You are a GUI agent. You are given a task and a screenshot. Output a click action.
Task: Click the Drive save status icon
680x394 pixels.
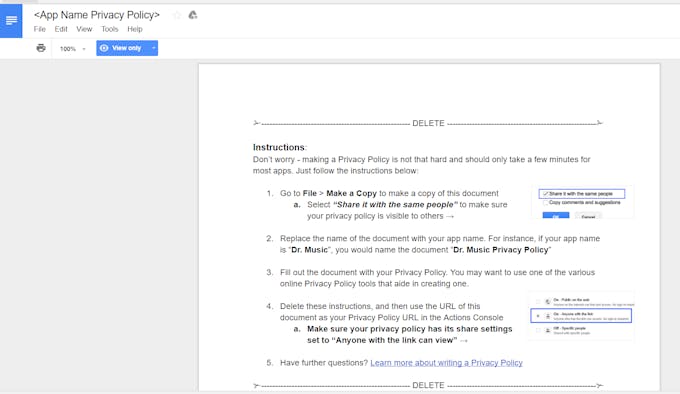point(193,15)
